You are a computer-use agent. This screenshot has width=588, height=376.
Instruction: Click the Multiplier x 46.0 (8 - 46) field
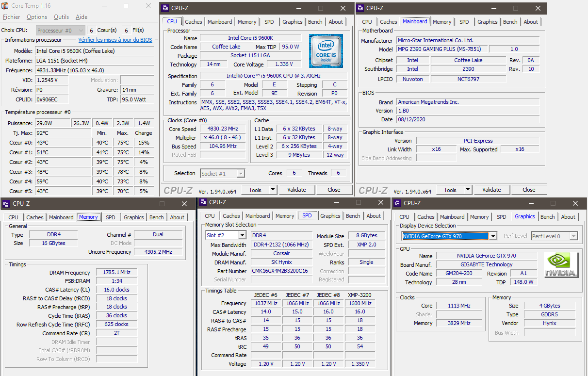pos(223,138)
